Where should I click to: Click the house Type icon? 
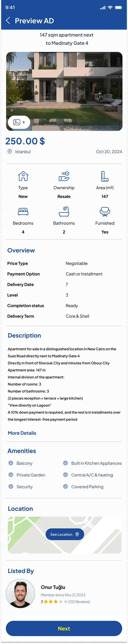[x=23, y=176]
